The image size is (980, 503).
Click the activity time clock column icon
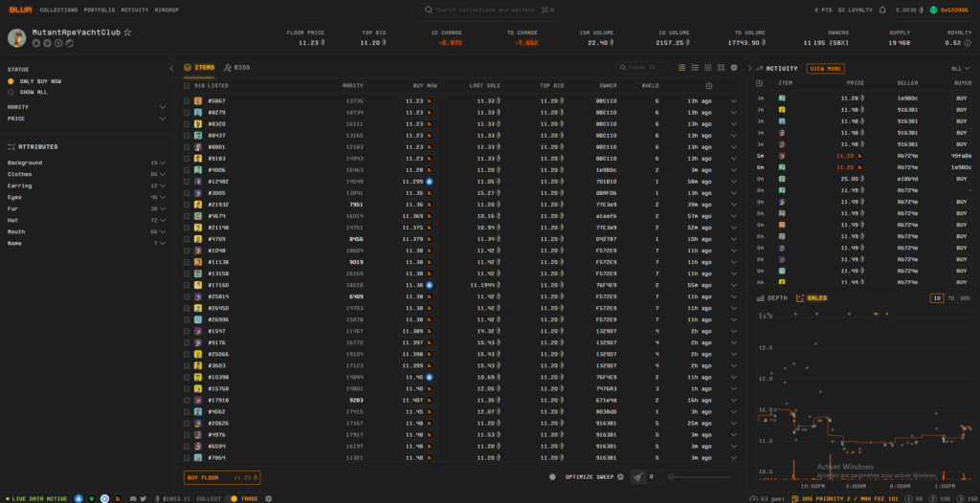(759, 82)
